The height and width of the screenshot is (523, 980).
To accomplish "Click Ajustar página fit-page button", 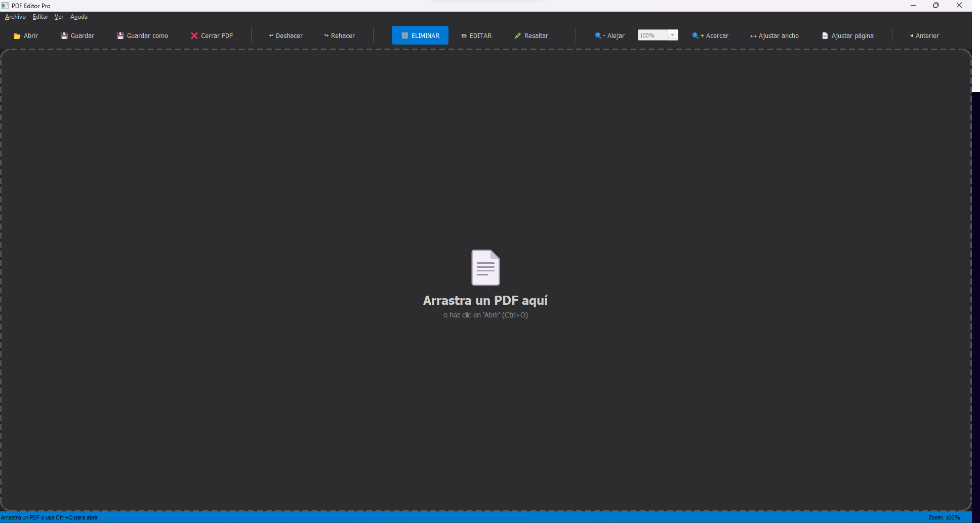I will [x=847, y=36].
